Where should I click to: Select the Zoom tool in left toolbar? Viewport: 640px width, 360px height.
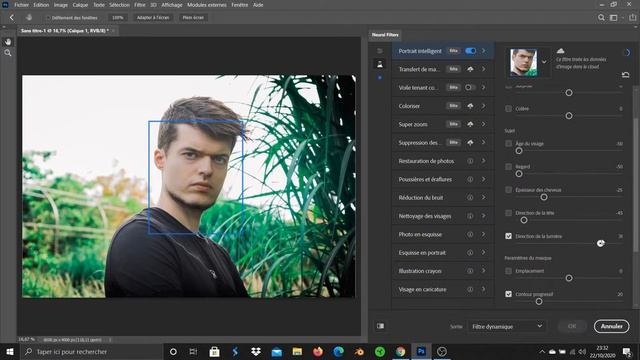8,53
